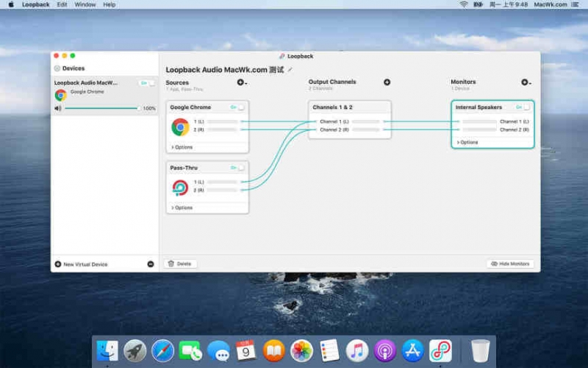
Task: Click the Google Chrome source icon
Action: click(x=180, y=127)
